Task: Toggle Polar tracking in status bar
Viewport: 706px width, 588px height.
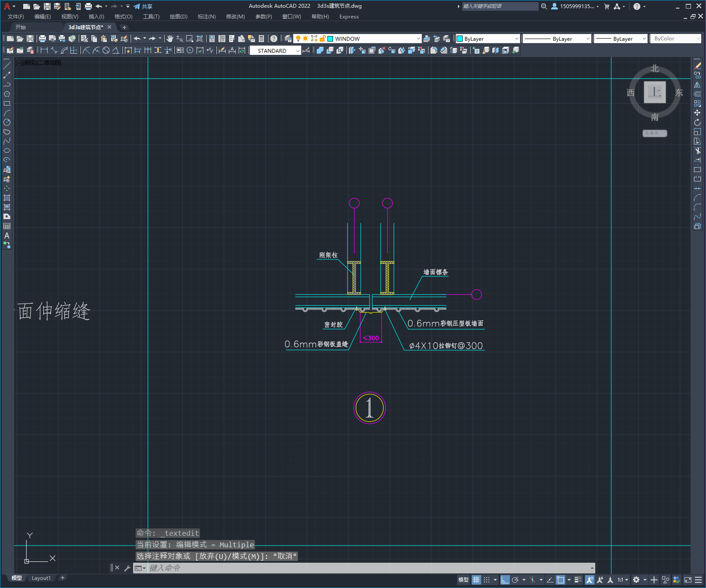Action: [515, 580]
